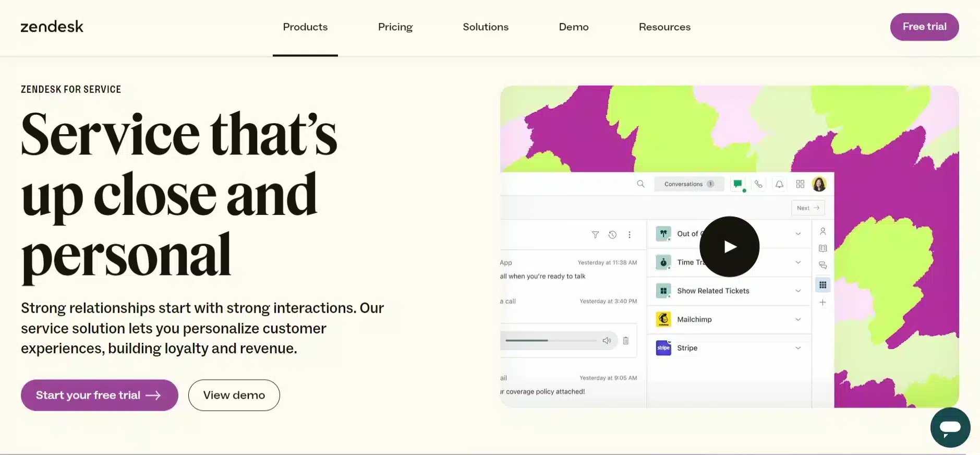Click the 'Stripe' label
The width and height of the screenshot is (980, 455).
(687, 348)
